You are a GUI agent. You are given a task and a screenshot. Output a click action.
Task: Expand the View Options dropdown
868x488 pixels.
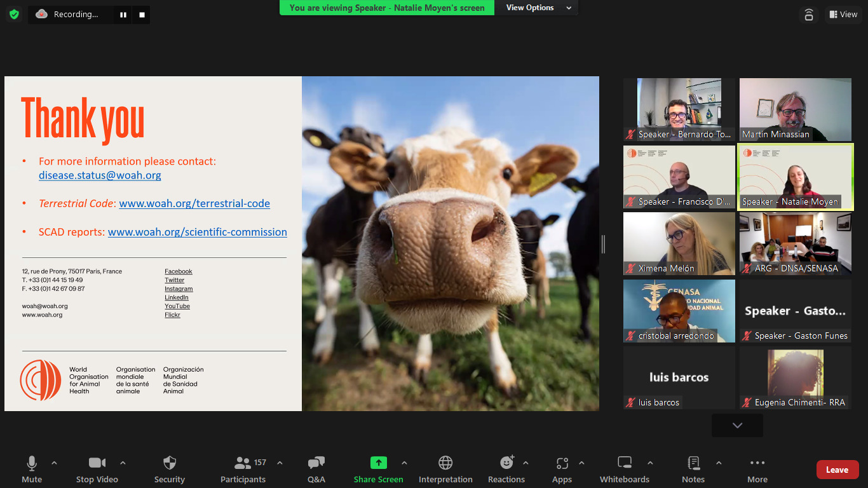click(538, 8)
